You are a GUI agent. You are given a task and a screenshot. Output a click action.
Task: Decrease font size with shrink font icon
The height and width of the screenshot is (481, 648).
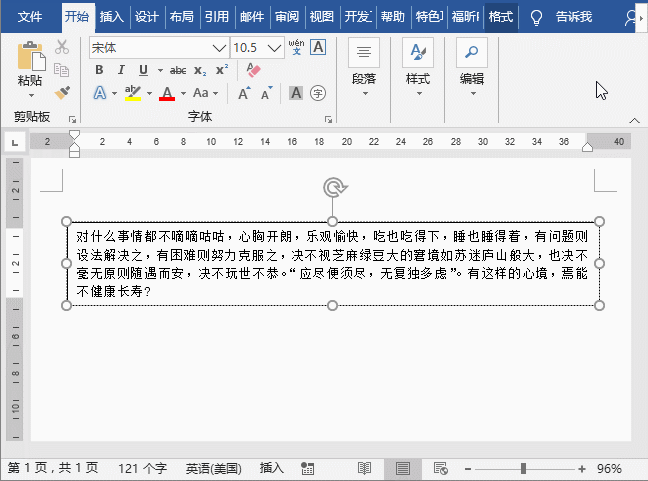[x=267, y=93]
